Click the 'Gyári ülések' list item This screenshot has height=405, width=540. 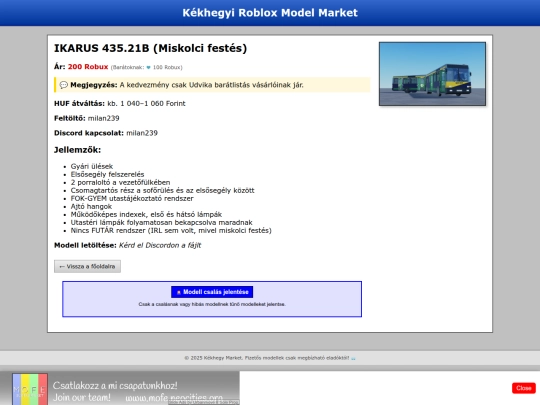coord(92,166)
